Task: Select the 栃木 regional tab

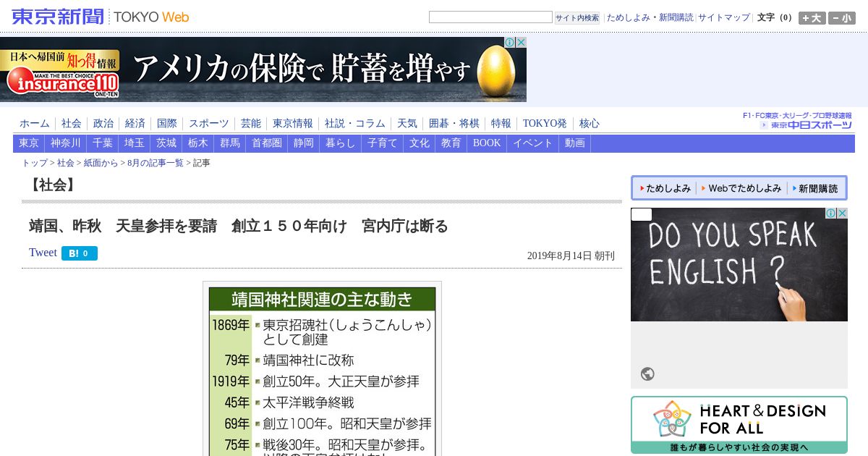Action: pyautogui.click(x=198, y=143)
